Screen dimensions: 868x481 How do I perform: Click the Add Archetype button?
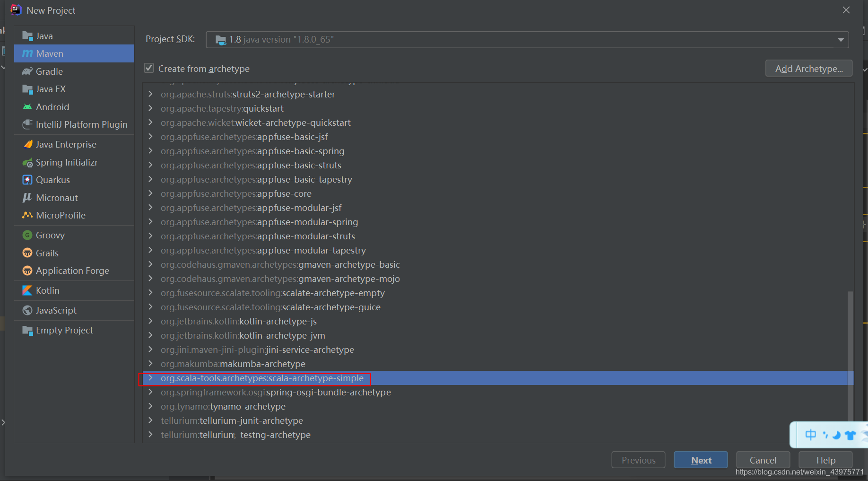pos(808,69)
